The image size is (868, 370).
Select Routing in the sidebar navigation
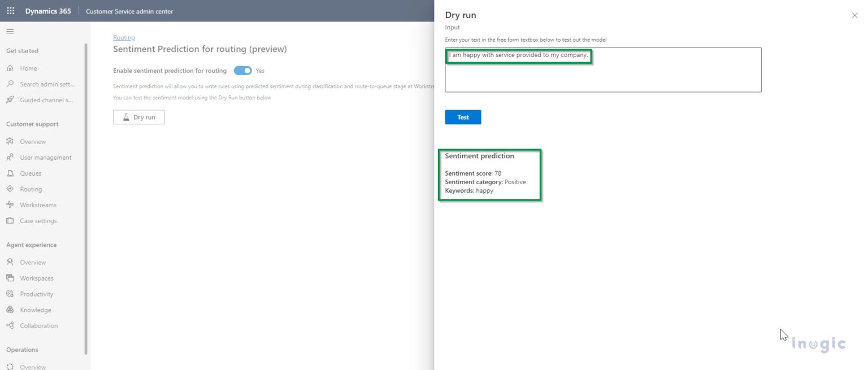click(x=31, y=189)
